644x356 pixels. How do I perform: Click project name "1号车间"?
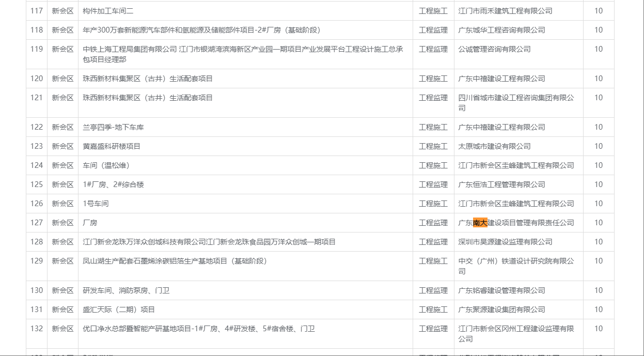click(x=96, y=204)
